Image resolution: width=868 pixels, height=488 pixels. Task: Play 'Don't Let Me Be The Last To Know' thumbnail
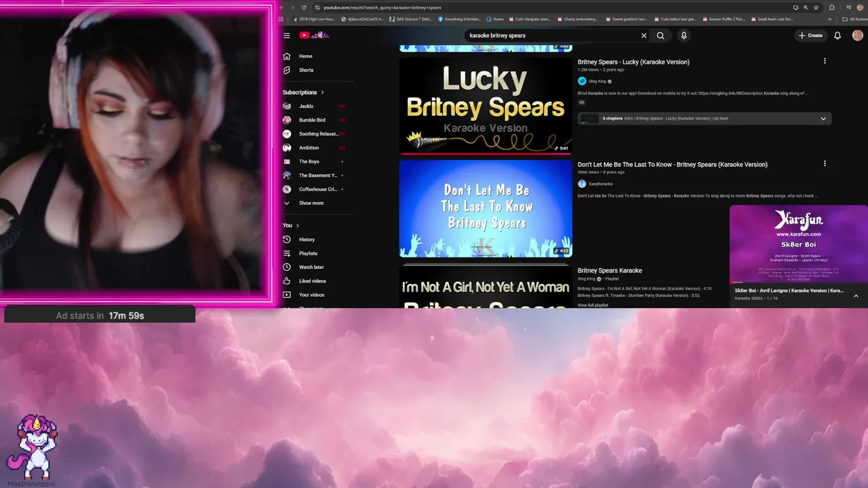tap(486, 208)
